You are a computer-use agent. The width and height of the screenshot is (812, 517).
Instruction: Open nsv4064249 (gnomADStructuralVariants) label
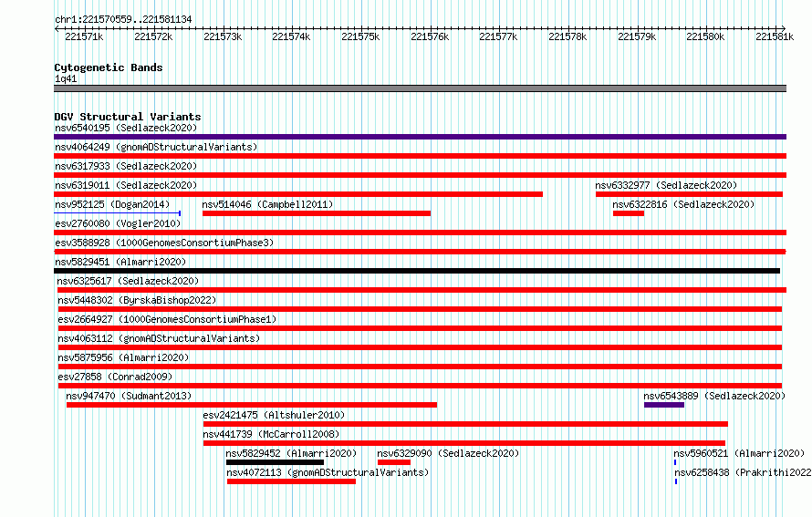click(x=156, y=147)
